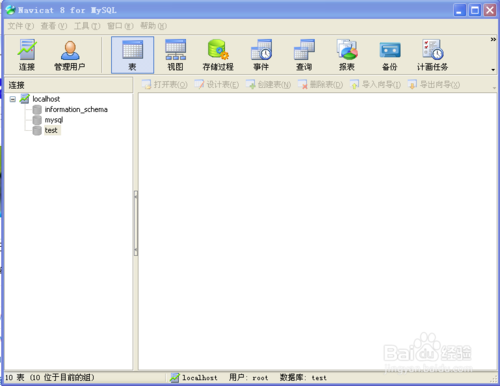Viewport: 500px width, 386px height.
Task: Open the 连接 connection tool
Action: click(27, 55)
